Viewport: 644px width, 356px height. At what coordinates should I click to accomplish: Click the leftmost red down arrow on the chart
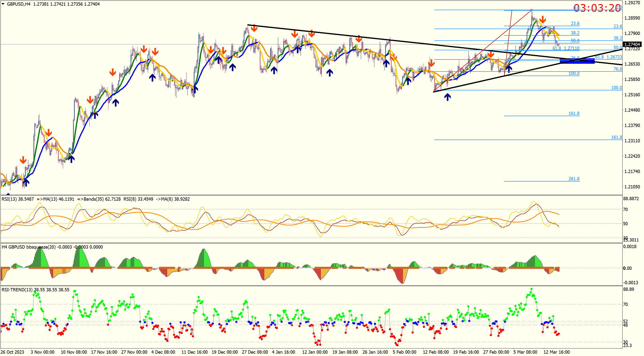23,160
